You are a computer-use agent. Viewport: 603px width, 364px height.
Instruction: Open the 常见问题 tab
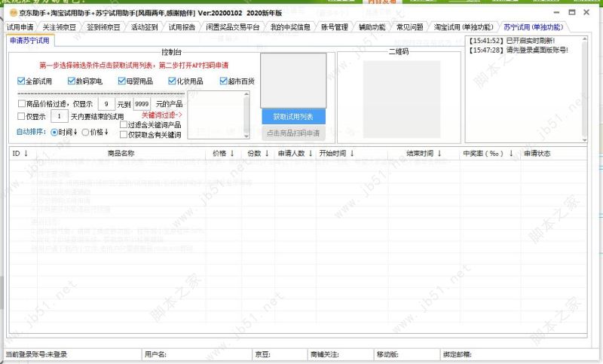point(409,27)
